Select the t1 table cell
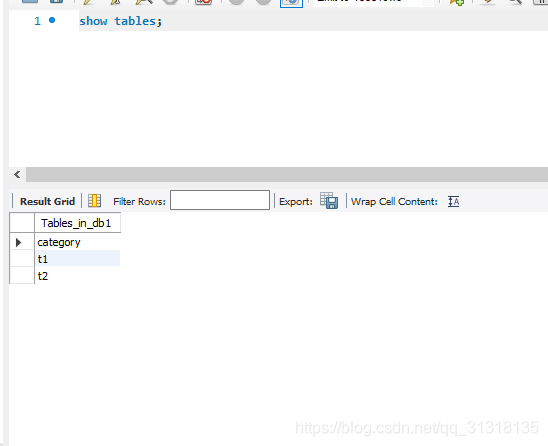This screenshot has height=446, width=548. (x=78, y=259)
